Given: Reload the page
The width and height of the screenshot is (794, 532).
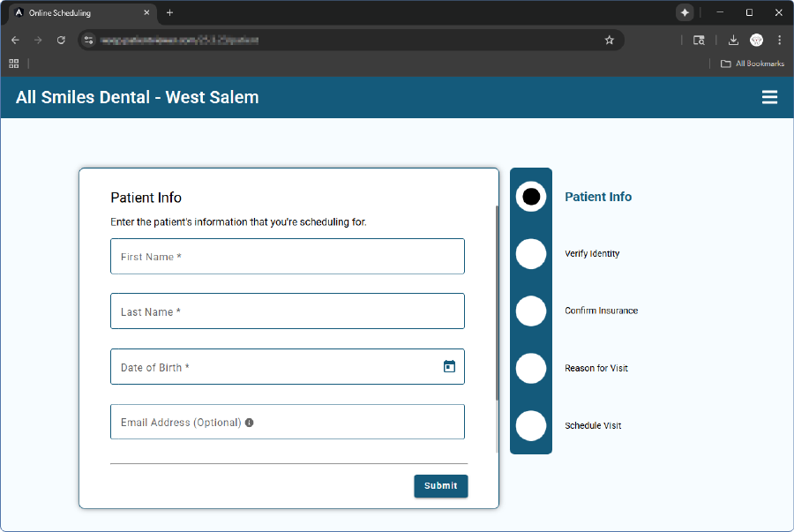Looking at the screenshot, I should [61, 40].
